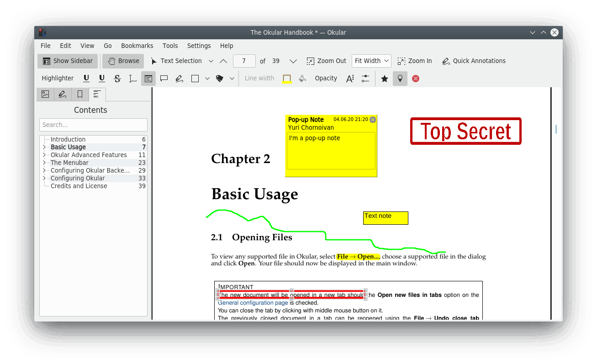Toggle the pin annotation tool button
Viewport: 597px width, 364px height.
pos(400,79)
